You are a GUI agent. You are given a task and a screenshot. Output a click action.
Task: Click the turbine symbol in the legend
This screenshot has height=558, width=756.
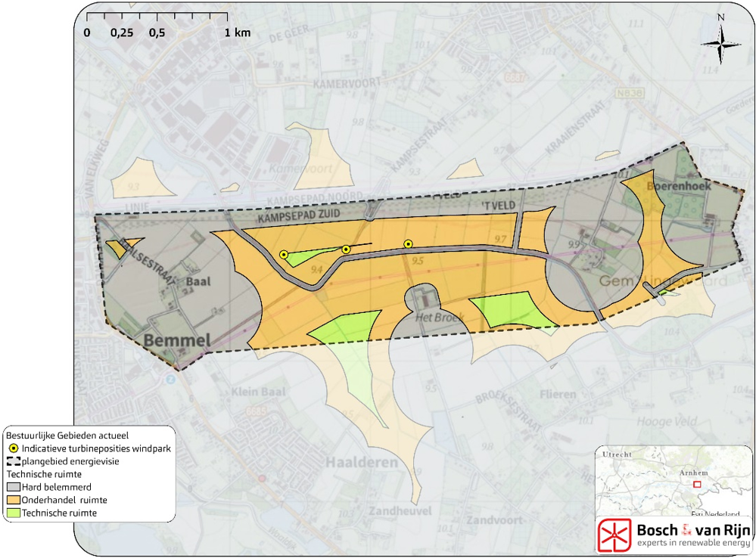click(x=14, y=448)
